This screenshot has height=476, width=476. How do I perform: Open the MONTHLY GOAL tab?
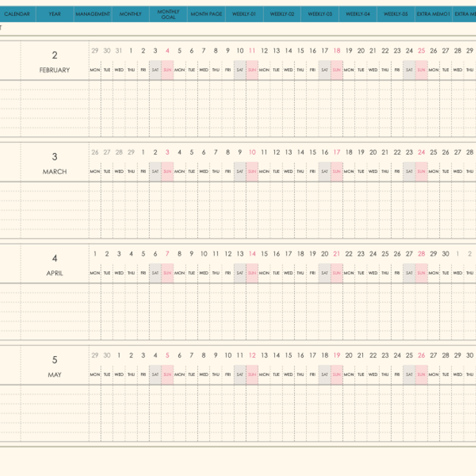tap(169, 14)
